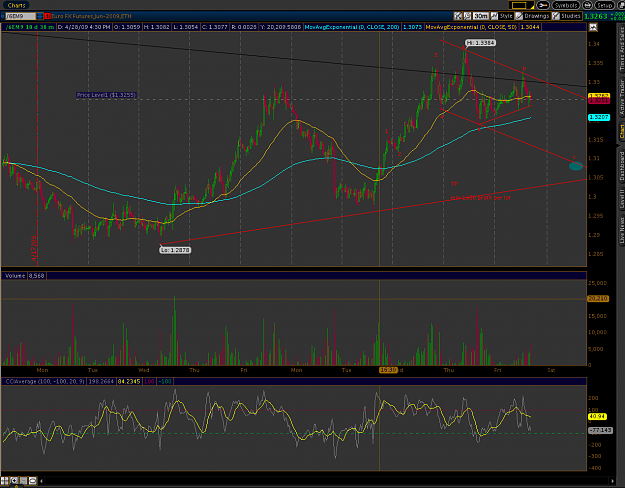625x488 pixels.
Task: Click the /6EM9 symbol input field
Action: [19, 16]
